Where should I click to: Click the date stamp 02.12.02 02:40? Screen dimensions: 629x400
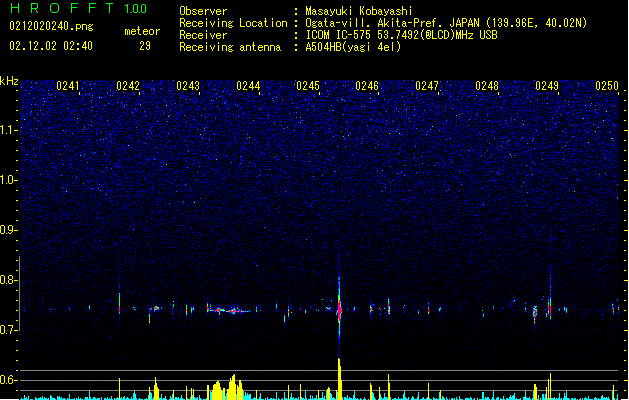51,46
